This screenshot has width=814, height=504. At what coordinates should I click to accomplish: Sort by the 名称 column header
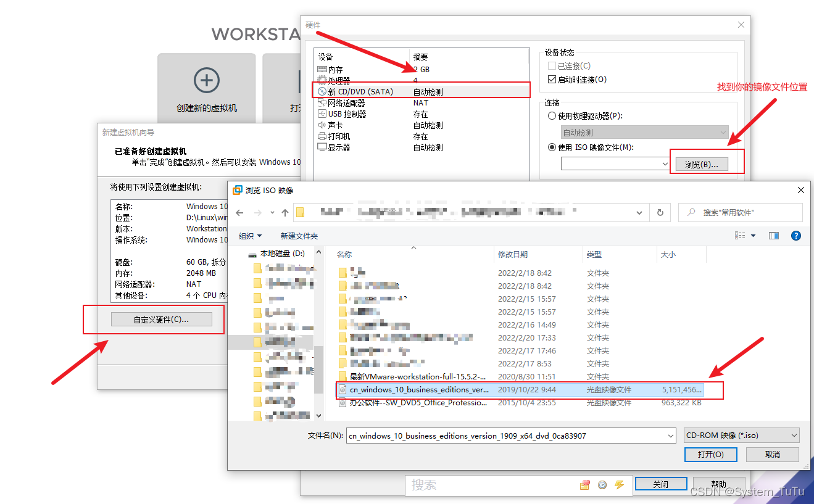pos(344,254)
